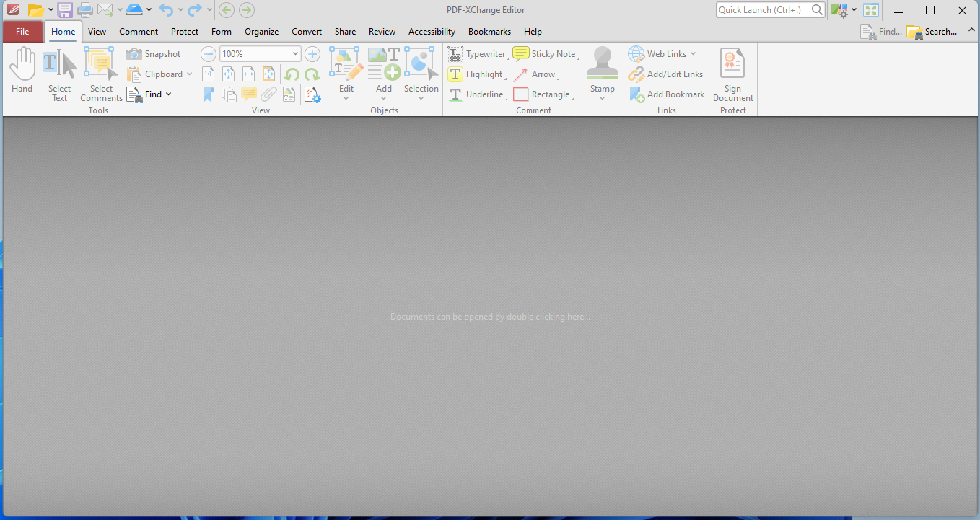Switch to the Review tab

tap(382, 32)
